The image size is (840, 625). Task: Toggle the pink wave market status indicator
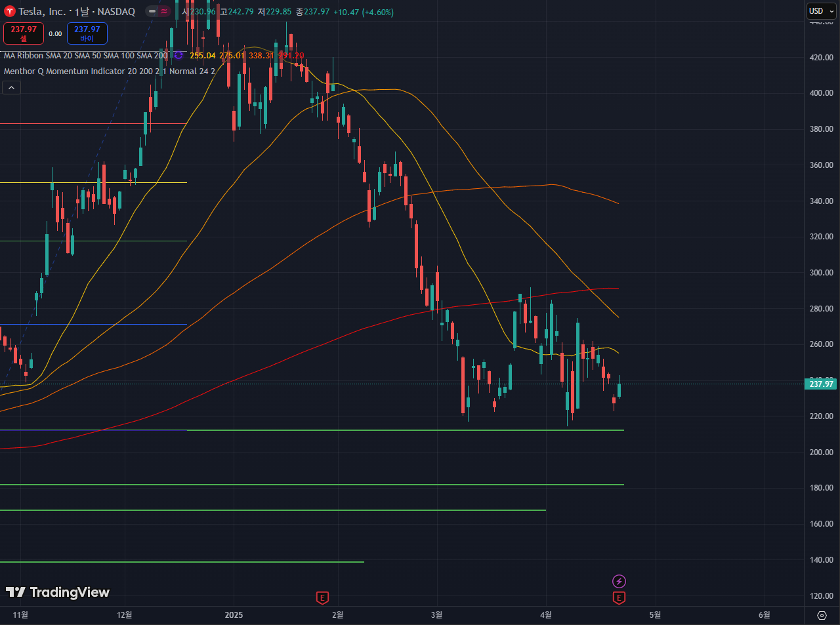pos(164,12)
